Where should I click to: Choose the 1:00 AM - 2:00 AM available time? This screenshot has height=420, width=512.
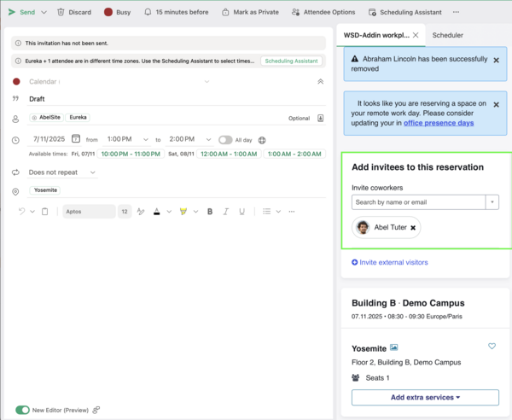(294, 154)
